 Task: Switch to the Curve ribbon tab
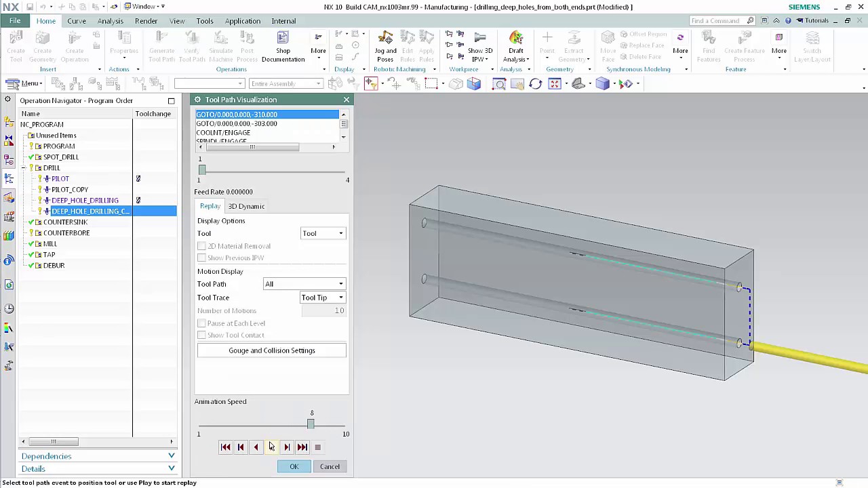pos(77,21)
